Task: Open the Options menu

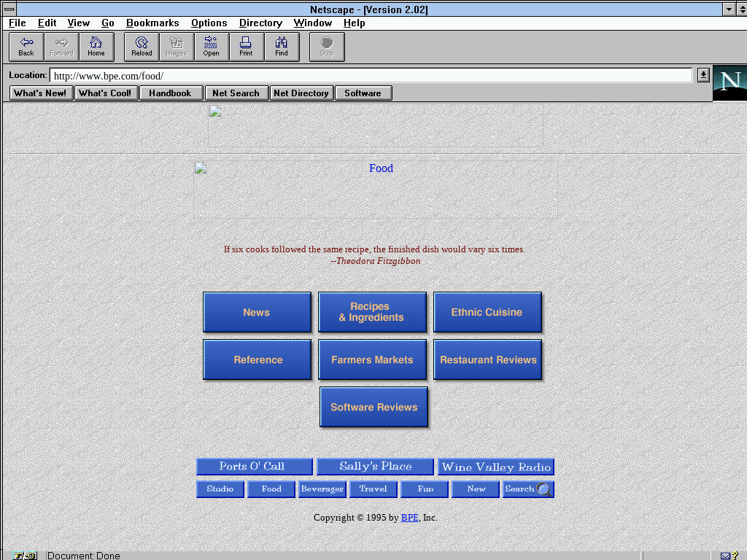Action: coord(209,23)
